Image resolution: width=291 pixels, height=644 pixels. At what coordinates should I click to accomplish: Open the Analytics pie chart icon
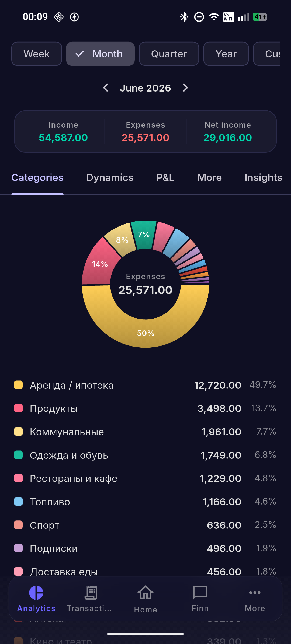coord(36,593)
